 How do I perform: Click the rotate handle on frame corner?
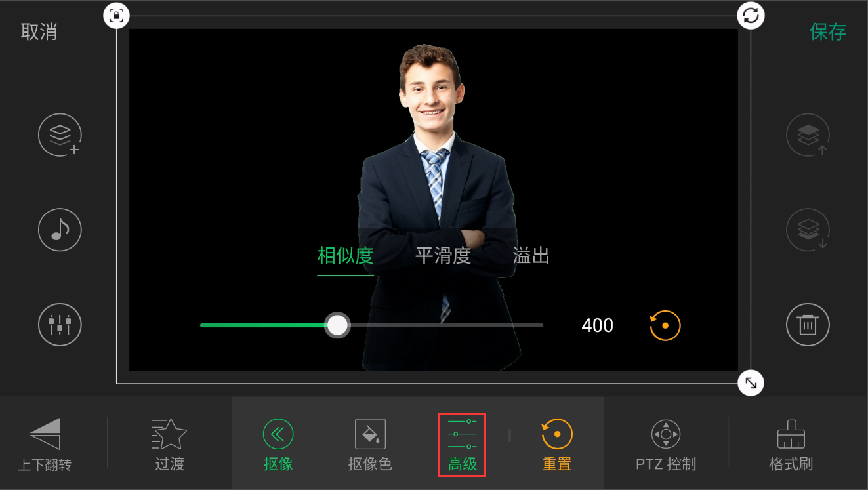[751, 16]
